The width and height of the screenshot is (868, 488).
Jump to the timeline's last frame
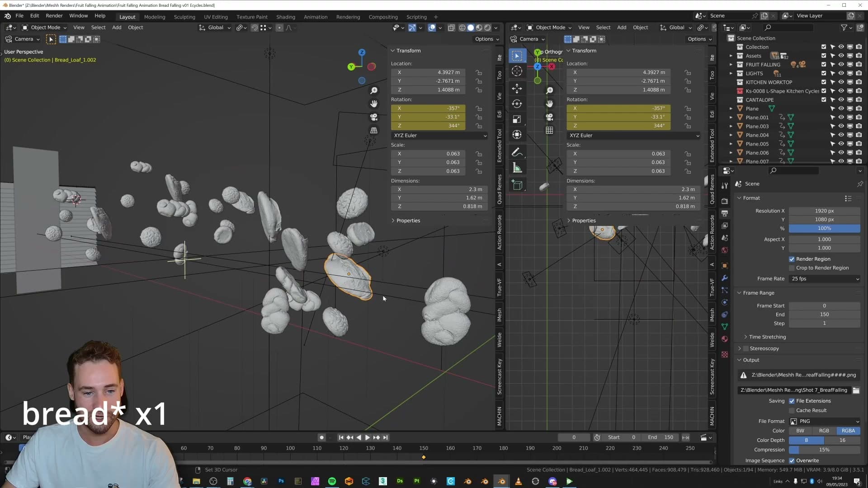coord(385,438)
